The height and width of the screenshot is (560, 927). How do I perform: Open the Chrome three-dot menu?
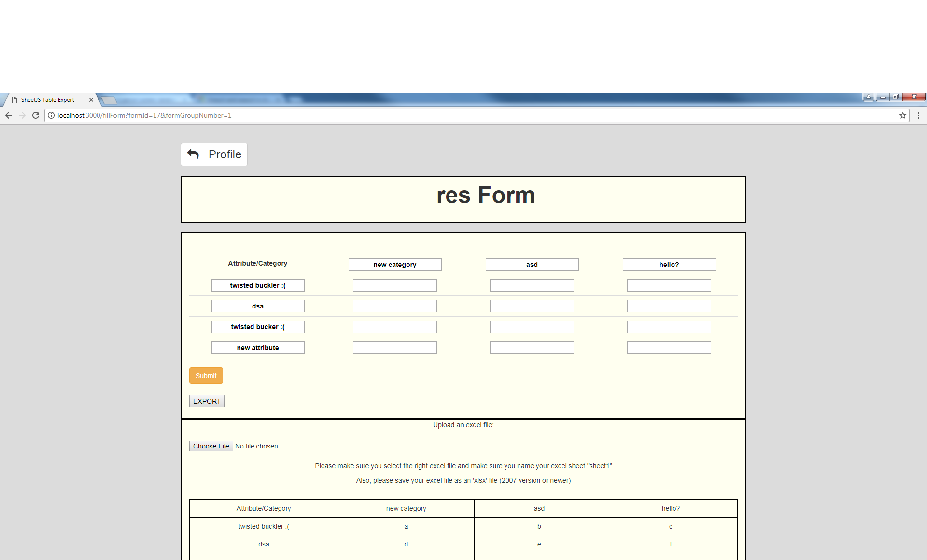[918, 115]
